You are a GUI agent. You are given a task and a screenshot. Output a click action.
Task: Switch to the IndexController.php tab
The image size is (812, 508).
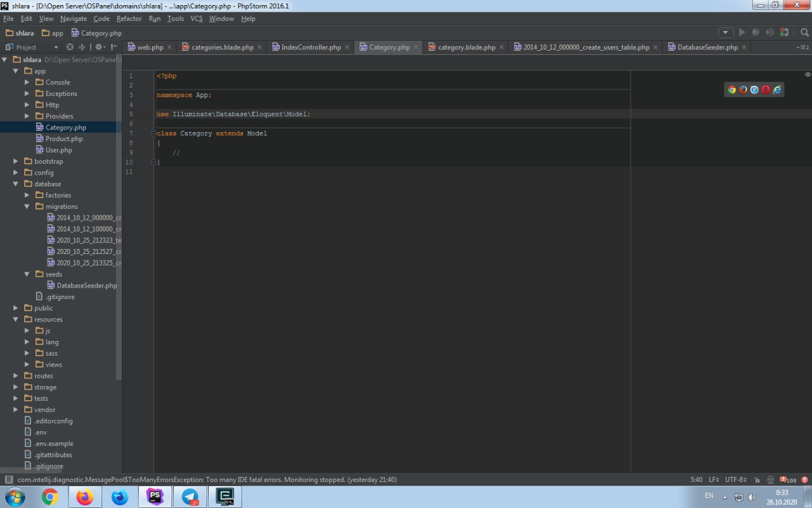[311, 47]
